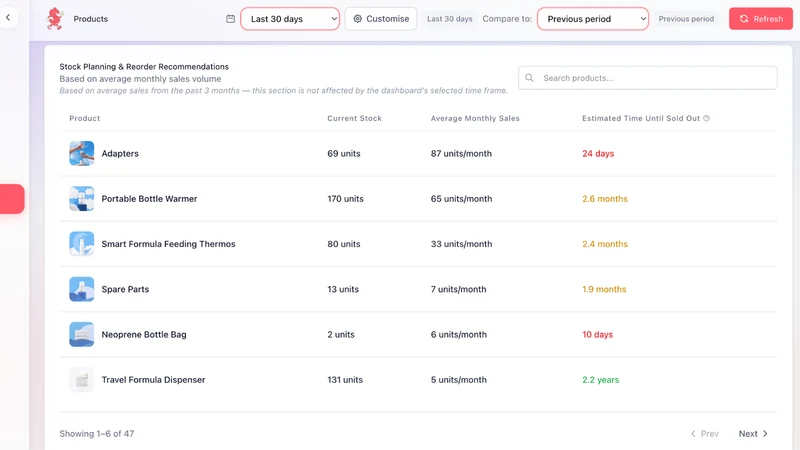
Task: Click the 2.4 months estimate
Action: [605, 244]
